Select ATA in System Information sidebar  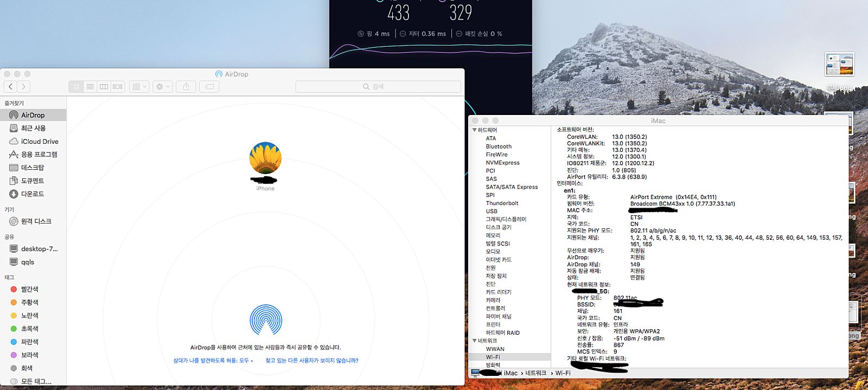click(491, 138)
